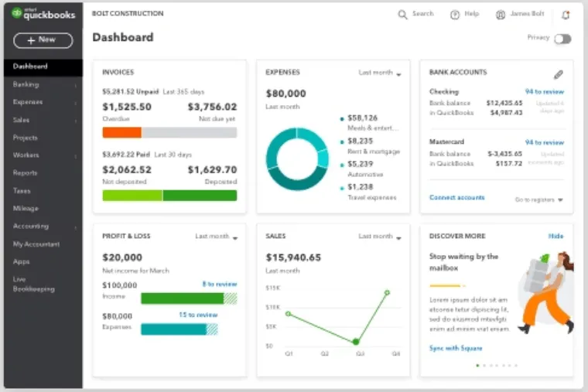Viewport: 588px width, 392px height.
Task: Click the Hide link in Discover More
Action: (x=556, y=236)
